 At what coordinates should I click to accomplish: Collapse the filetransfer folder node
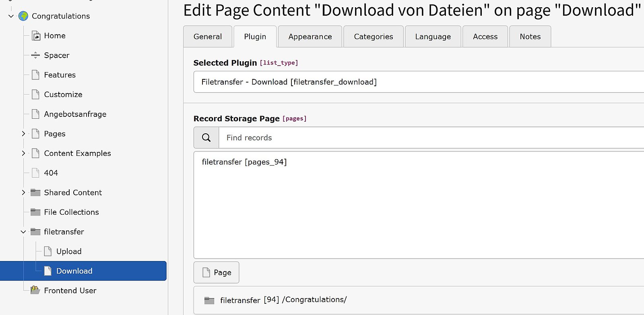(23, 232)
